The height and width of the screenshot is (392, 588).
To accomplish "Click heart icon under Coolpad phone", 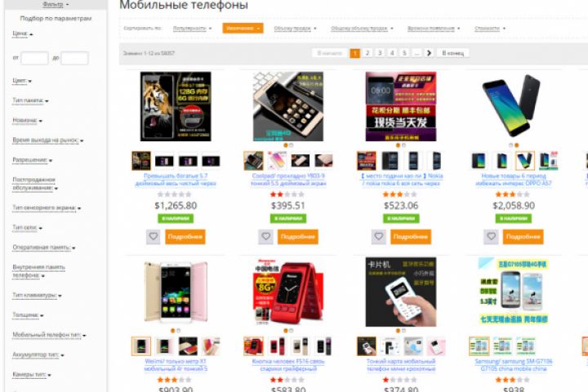I will click(x=265, y=237).
